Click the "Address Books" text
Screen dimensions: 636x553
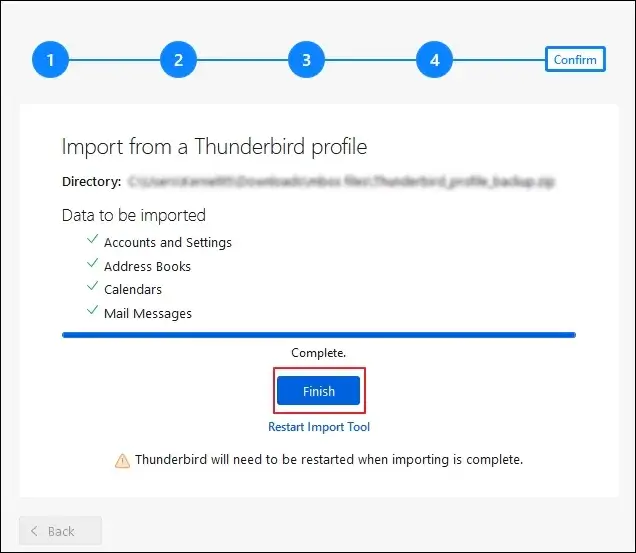147,266
